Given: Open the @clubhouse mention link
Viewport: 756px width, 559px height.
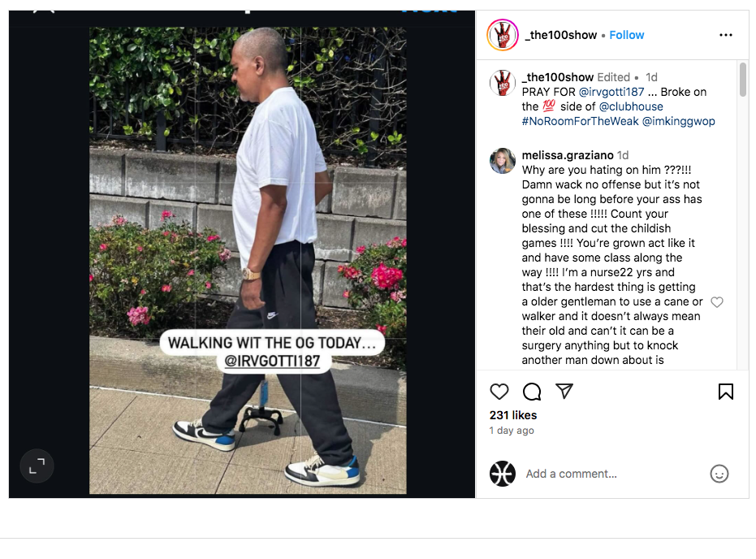Looking at the screenshot, I should point(631,106).
